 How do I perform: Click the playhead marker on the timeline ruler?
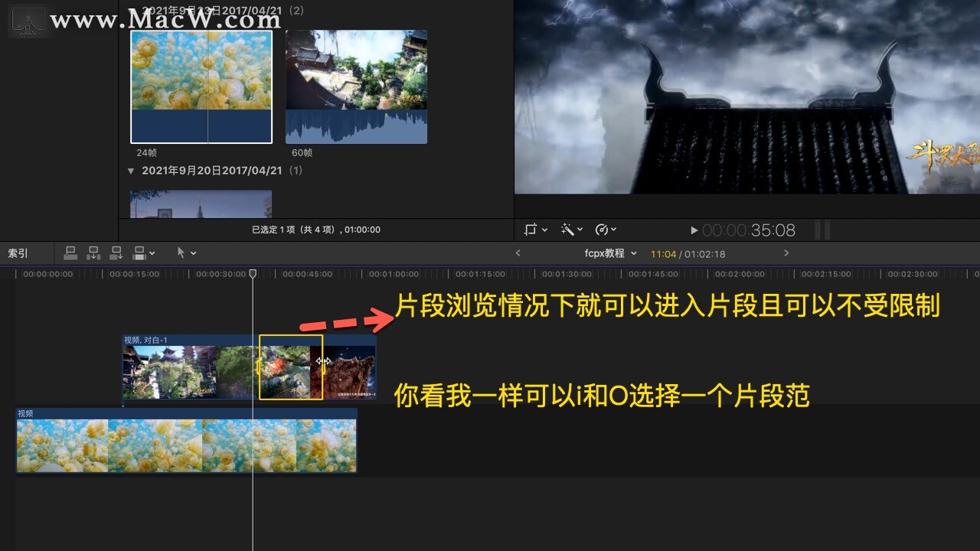(253, 273)
